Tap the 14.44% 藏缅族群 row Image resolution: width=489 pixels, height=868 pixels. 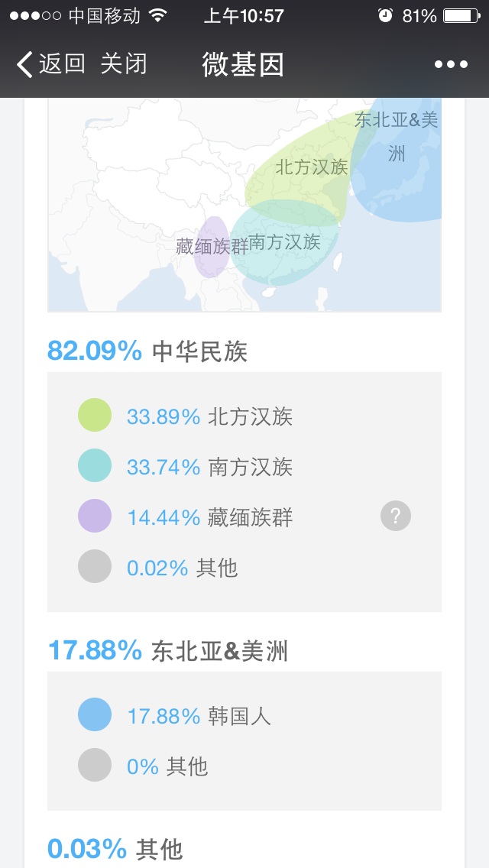tap(209, 517)
